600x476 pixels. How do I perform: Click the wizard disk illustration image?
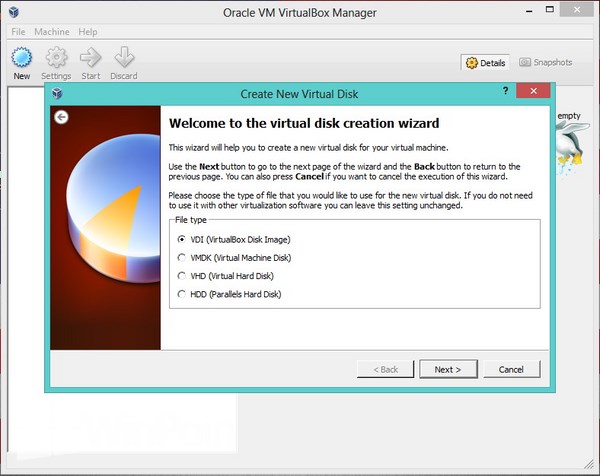point(105,228)
